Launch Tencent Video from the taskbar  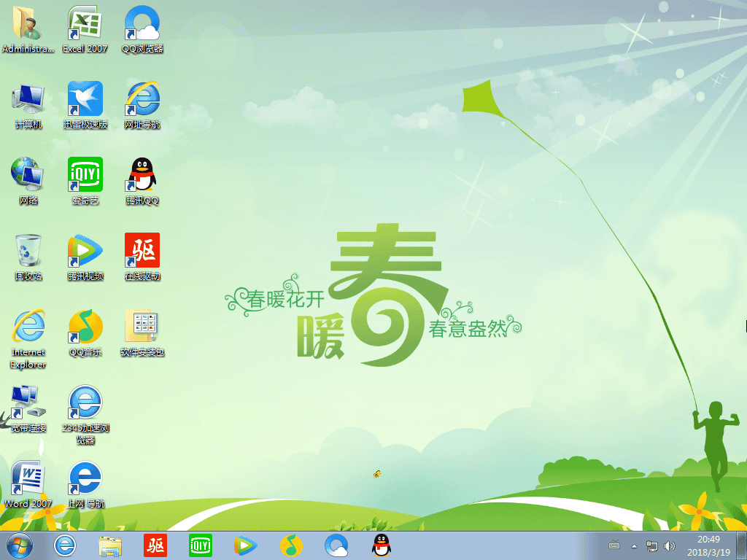click(246, 545)
